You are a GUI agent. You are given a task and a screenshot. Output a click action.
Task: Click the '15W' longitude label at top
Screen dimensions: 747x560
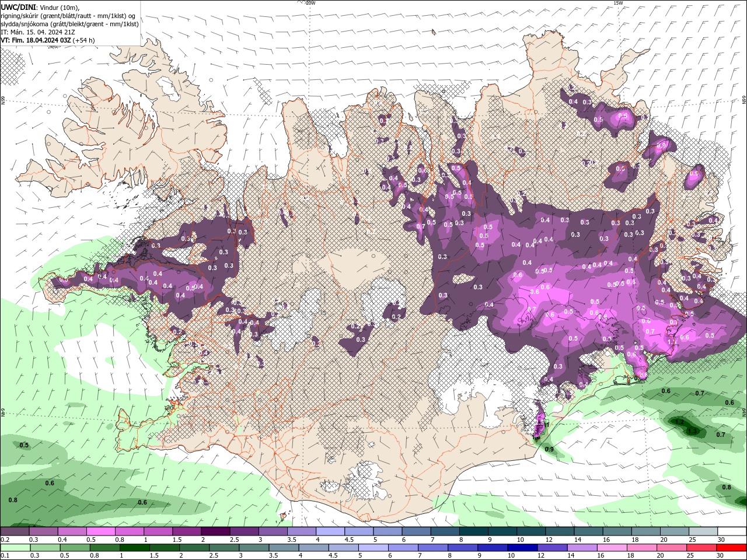(x=618, y=3)
